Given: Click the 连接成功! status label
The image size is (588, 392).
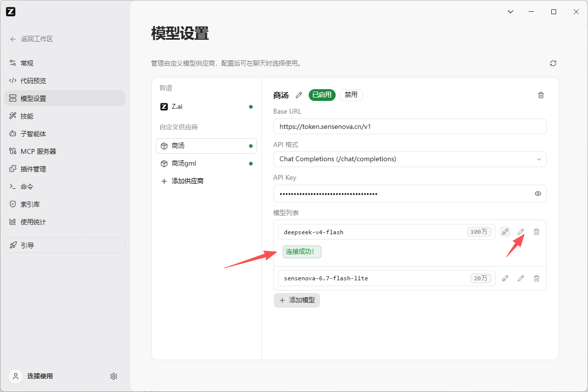Looking at the screenshot, I should (x=302, y=252).
